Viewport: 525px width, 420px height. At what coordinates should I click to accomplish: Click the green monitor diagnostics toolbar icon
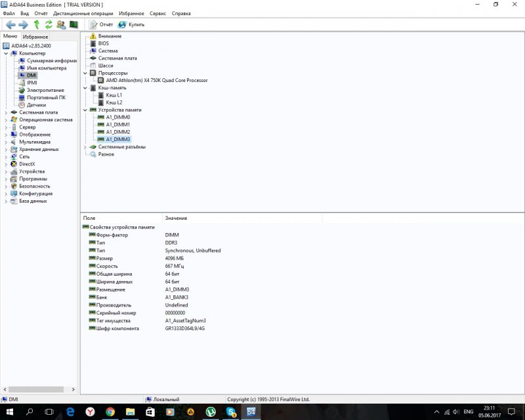tap(74, 24)
